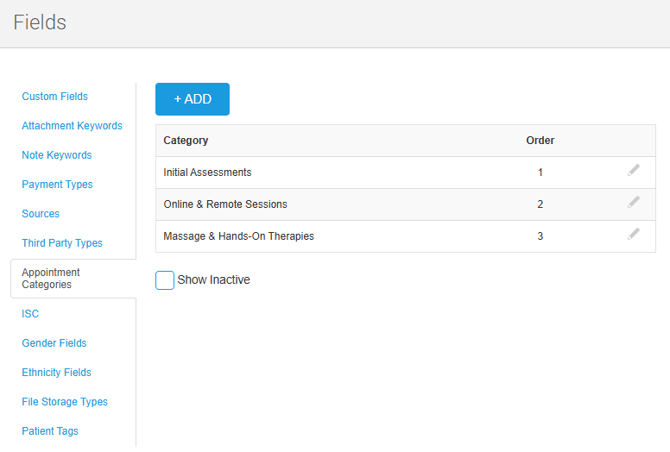
Task: Open Custom Fields in sidebar
Action: (x=55, y=97)
